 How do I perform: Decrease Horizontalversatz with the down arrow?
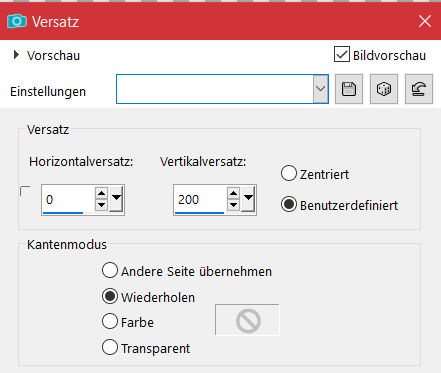[x=101, y=205]
